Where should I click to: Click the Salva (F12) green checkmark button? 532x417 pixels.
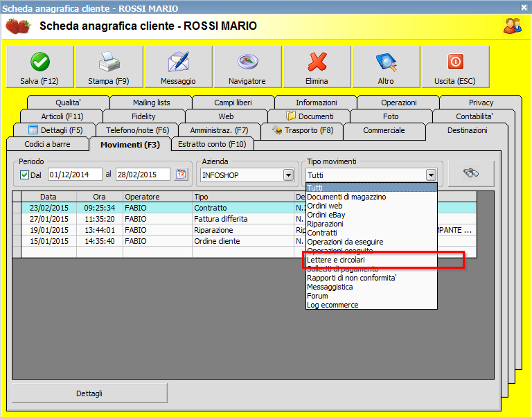tap(40, 67)
